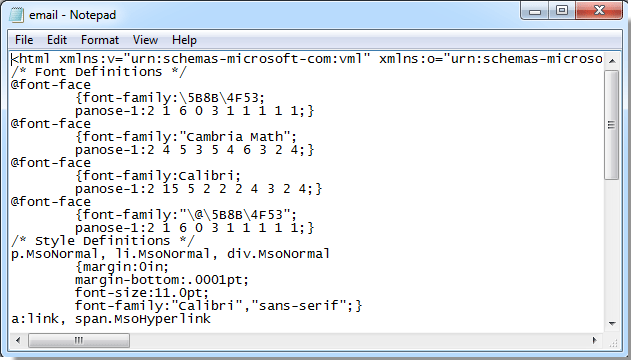This screenshot has height=360, width=631.
Task: Click the window resize grip corner
Action: point(613,341)
